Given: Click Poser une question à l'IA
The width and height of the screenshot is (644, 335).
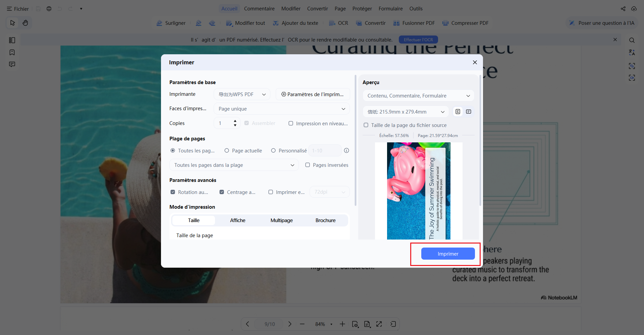Looking at the screenshot, I should click(x=602, y=23).
